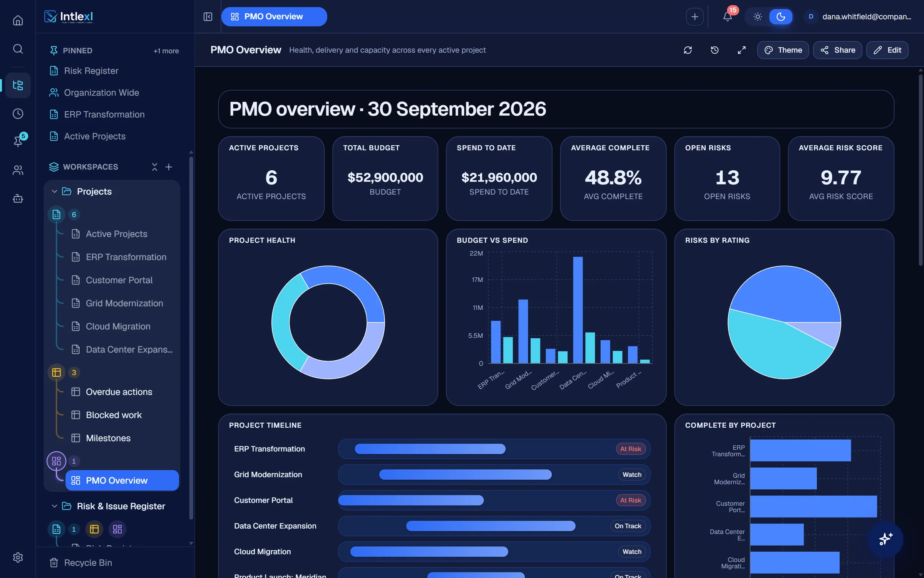Viewport: 924px width, 578px height.
Task: Click the Share button
Action: pyautogui.click(x=837, y=50)
